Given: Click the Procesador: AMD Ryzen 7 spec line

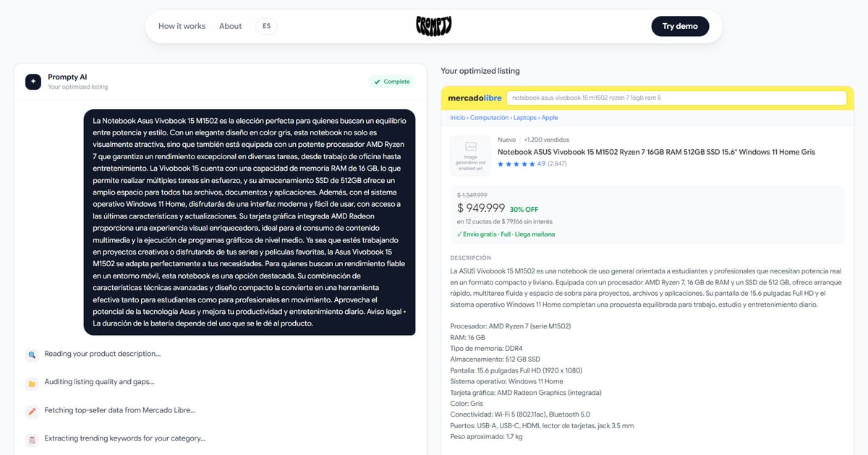Looking at the screenshot, I should click(x=510, y=326).
